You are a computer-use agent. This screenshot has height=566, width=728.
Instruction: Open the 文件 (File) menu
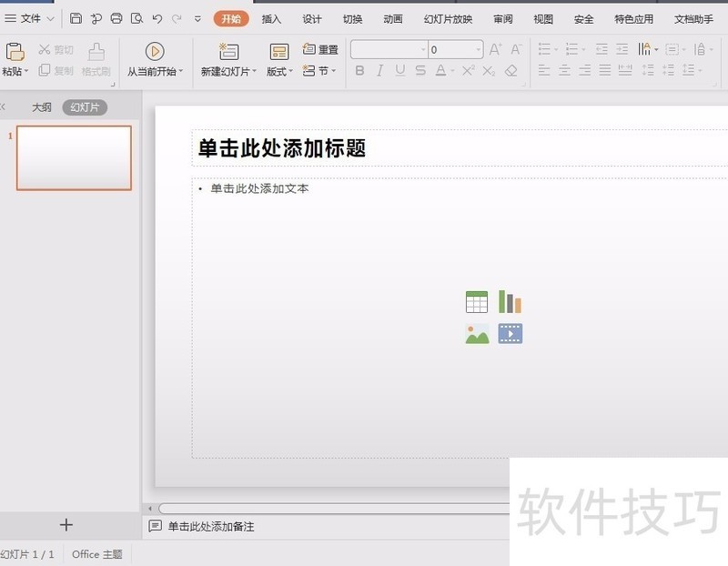(29, 18)
